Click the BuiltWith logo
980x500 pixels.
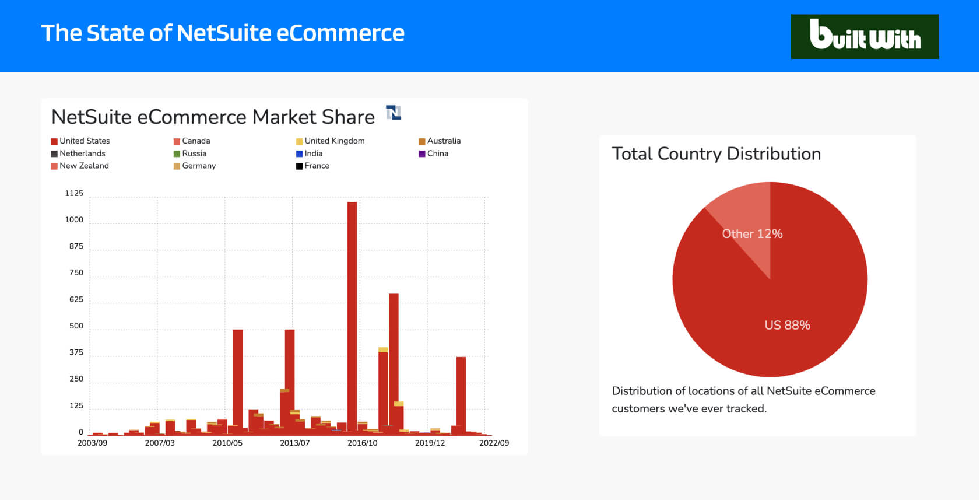coord(865,36)
